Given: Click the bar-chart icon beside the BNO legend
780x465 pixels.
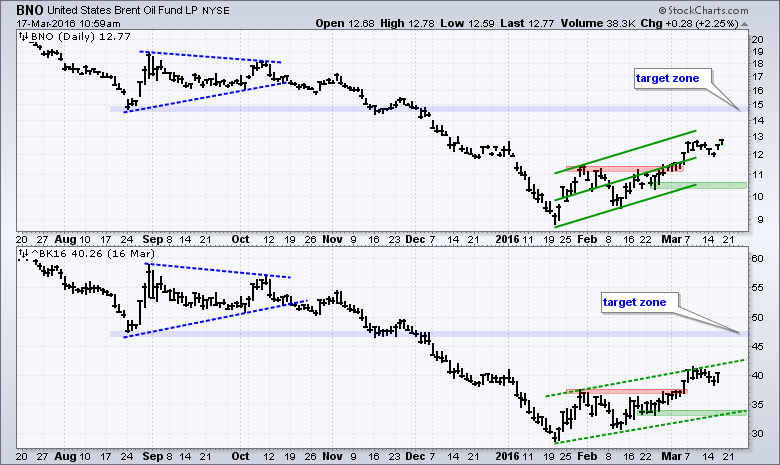Looking at the screenshot, I should [x=23, y=36].
